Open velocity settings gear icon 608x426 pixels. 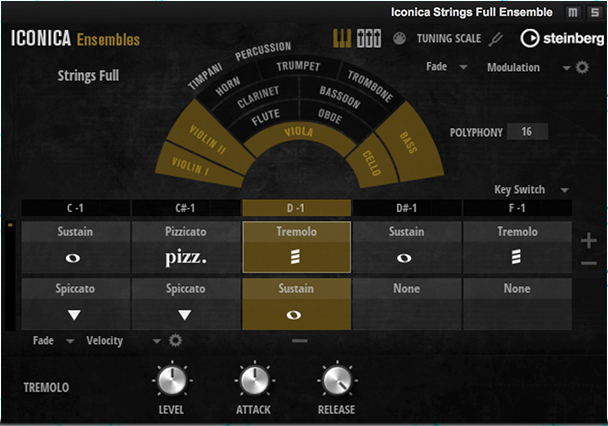pyautogui.click(x=175, y=340)
